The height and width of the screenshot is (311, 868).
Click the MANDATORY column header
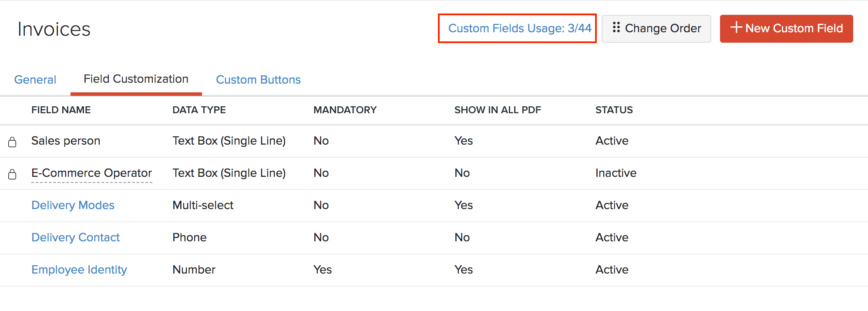coord(345,110)
